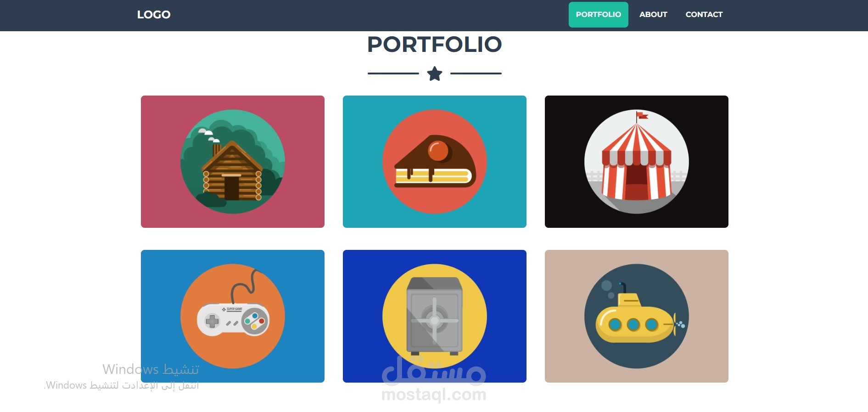Image resolution: width=868 pixels, height=412 pixels.
Task: Click the submarine's periscope
Action: pos(622,288)
